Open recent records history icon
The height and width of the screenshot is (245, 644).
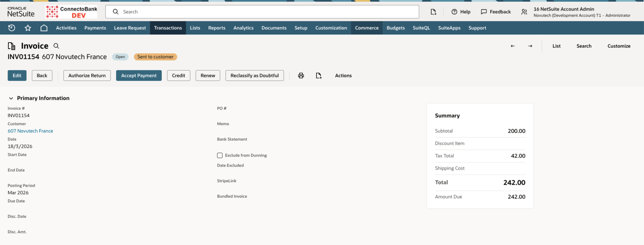[11, 28]
